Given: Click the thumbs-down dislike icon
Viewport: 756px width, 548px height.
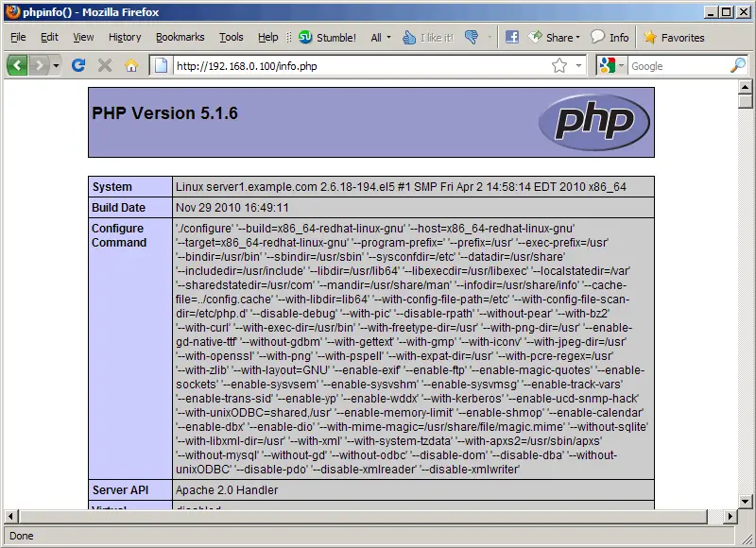Looking at the screenshot, I should click(x=472, y=37).
